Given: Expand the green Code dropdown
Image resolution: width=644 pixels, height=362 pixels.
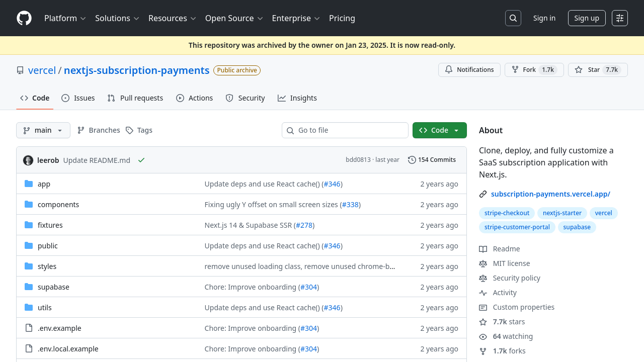Looking at the screenshot, I should [x=440, y=130].
